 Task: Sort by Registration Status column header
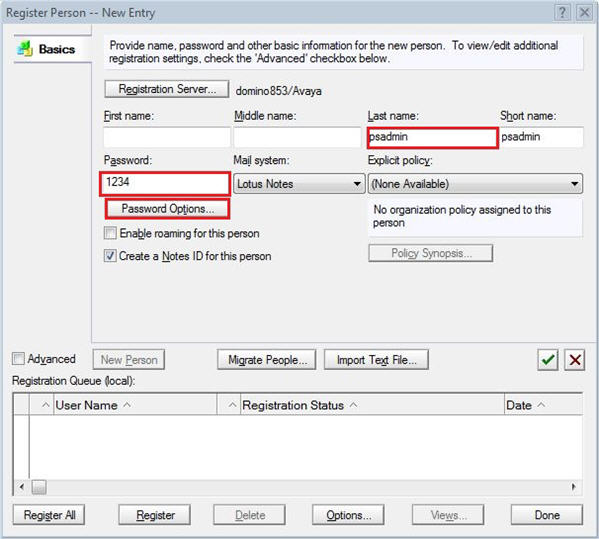293,405
